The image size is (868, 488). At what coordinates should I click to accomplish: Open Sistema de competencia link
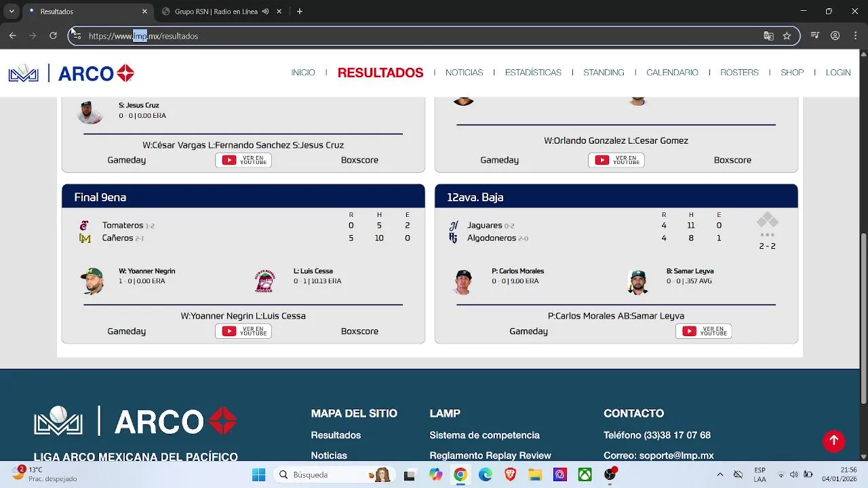(x=484, y=435)
